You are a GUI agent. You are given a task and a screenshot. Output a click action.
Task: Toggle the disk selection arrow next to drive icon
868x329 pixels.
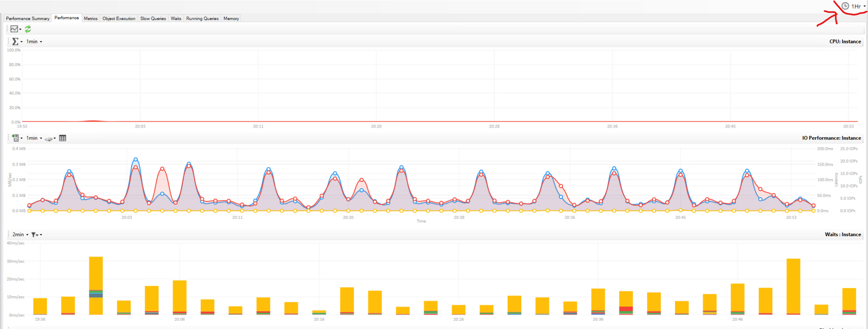55,138
